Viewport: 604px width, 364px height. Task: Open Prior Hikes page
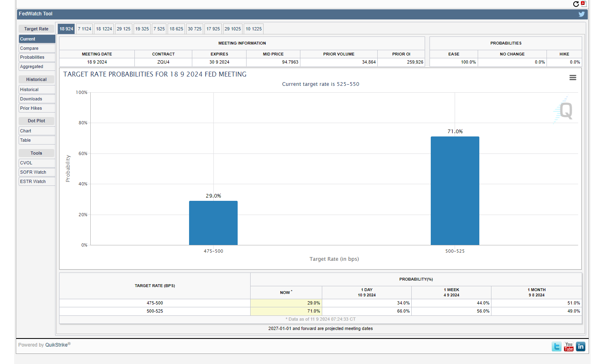36,108
